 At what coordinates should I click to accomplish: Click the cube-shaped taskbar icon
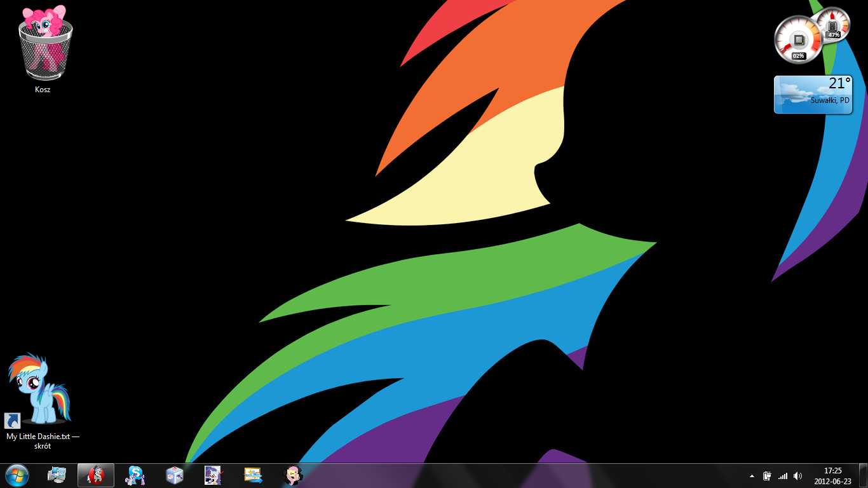175,475
